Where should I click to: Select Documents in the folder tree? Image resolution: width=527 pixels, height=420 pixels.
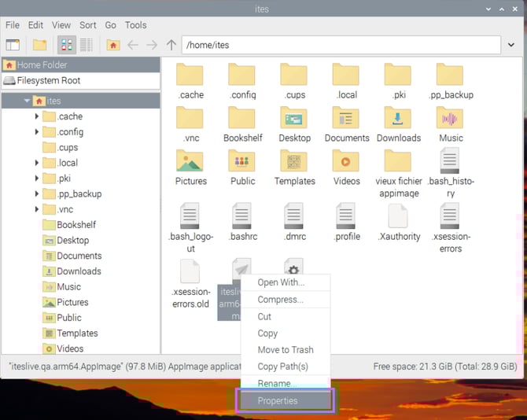(x=79, y=256)
